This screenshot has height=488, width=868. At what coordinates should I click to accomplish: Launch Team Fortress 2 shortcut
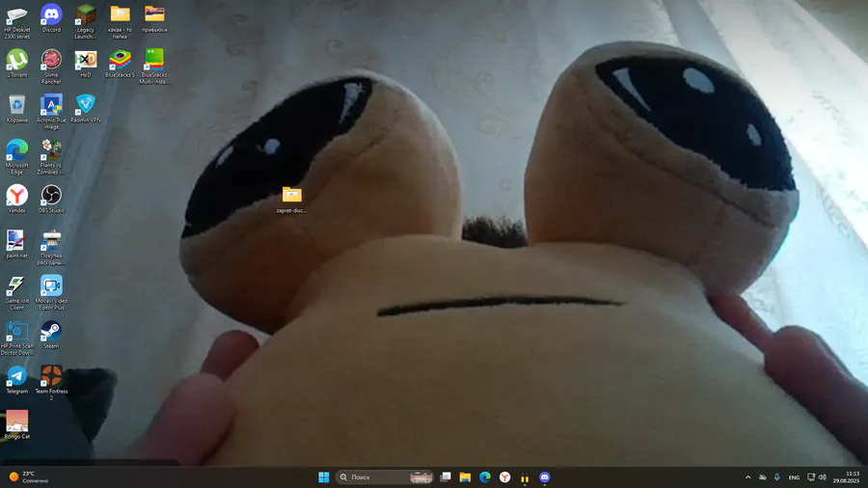(51, 383)
